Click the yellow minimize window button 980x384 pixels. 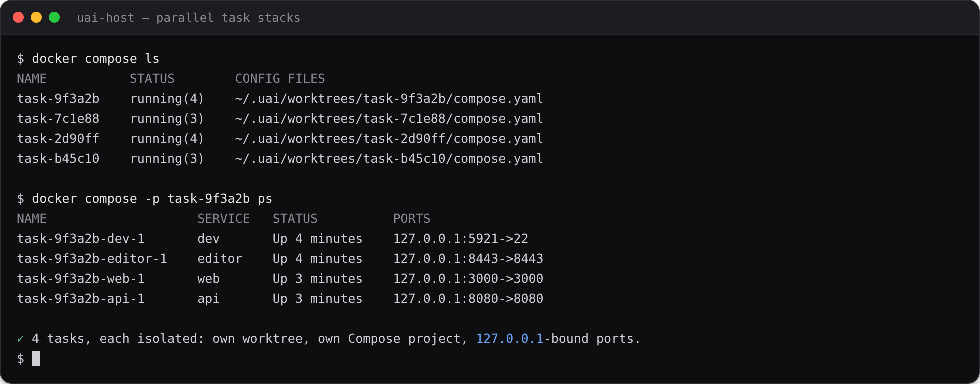coord(36,18)
